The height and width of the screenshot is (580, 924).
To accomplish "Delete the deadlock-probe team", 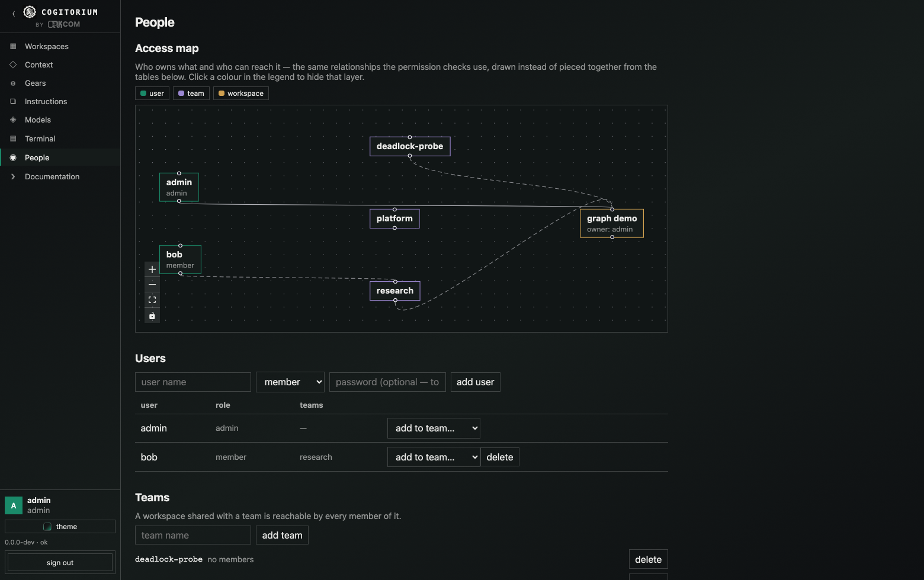I will (x=649, y=559).
